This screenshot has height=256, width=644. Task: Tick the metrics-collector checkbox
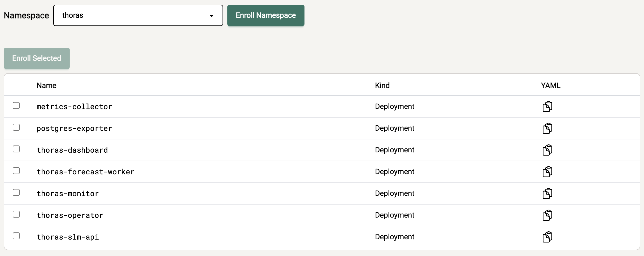[16, 105]
